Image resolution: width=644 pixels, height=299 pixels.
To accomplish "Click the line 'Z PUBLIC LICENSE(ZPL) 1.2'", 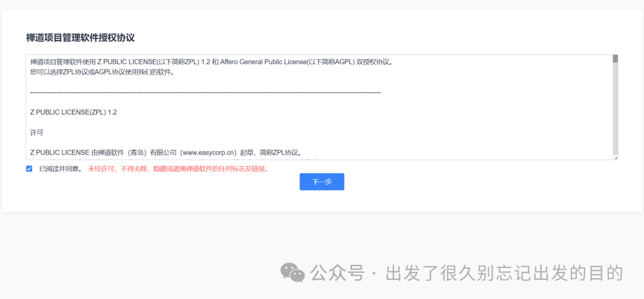I will click(x=73, y=112).
